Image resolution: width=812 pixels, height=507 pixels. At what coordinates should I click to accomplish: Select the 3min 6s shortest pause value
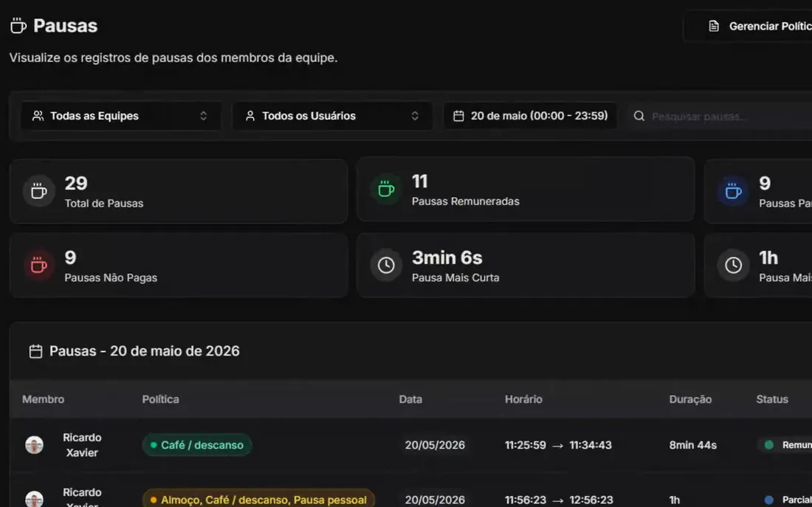[x=447, y=258]
